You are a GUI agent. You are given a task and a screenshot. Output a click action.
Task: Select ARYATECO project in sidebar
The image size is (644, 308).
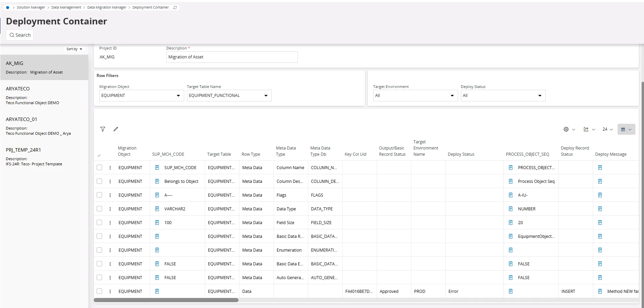tap(44, 96)
